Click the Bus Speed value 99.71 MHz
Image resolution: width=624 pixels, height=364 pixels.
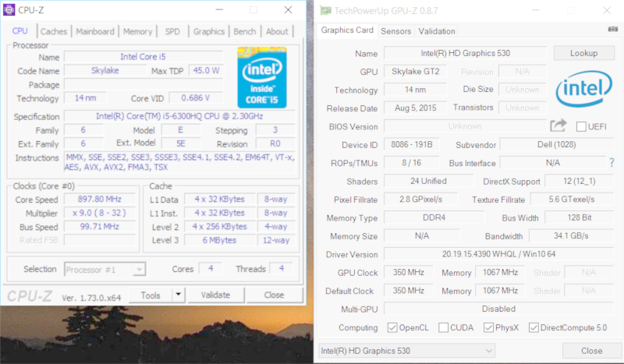[x=100, y=227]
